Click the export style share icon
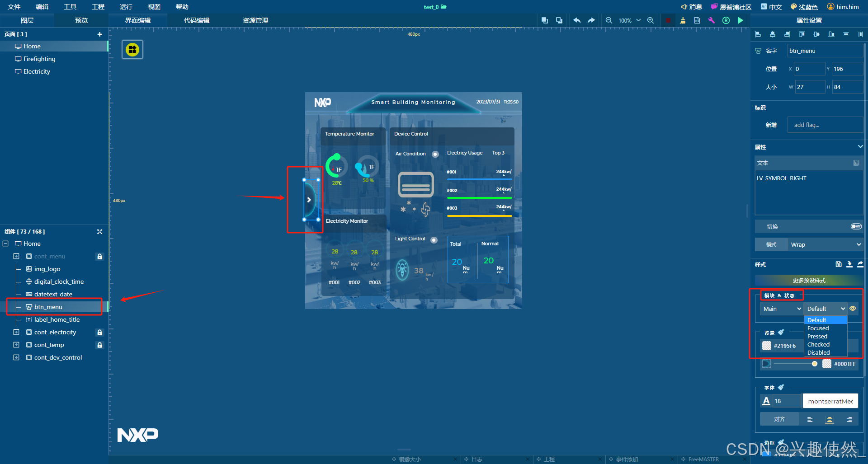 pyautogui.click(x=860, y=264)
